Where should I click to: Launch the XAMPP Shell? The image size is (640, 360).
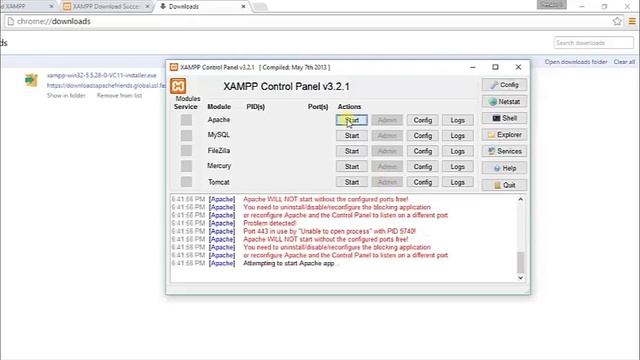pyautogui.click(x=504, y=118)
